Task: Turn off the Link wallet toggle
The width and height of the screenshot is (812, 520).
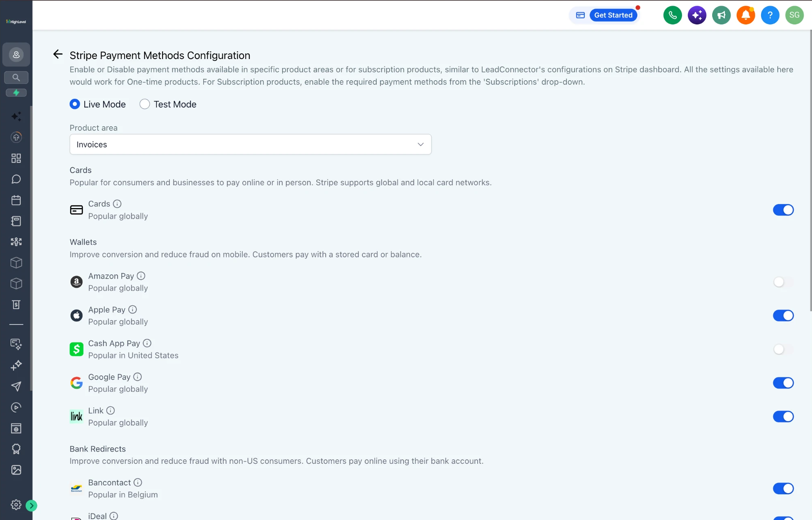Action: coord(783,417)
